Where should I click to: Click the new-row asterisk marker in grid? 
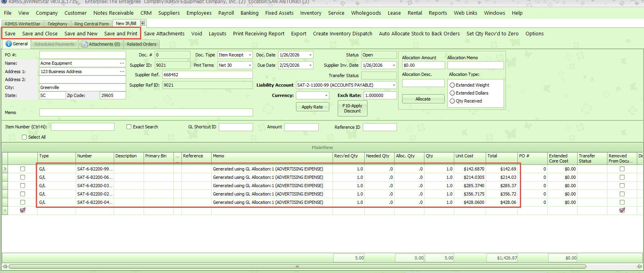[5, 211]
